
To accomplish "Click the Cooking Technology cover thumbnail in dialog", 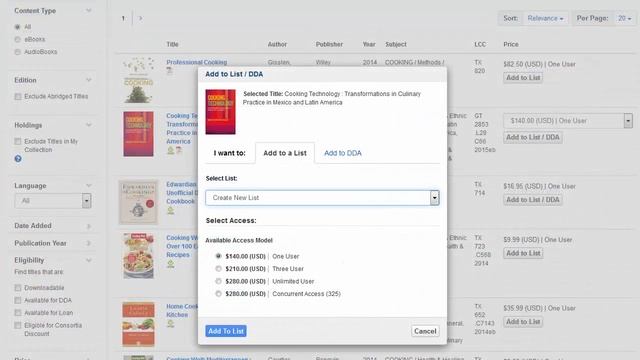I will click(220, 112).
